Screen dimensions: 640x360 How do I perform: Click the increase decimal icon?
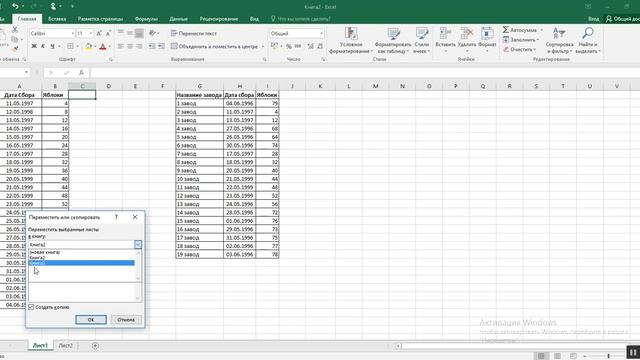[x=311, y=47]
